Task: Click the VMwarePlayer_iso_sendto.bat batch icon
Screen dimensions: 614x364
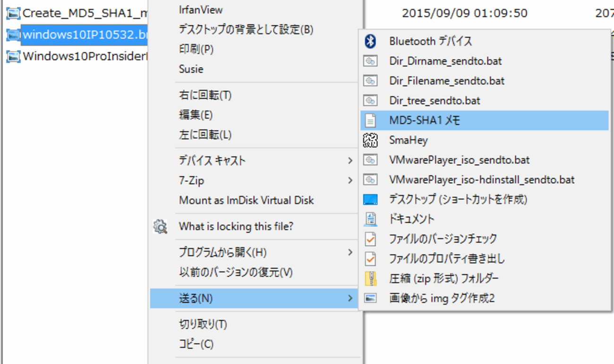Action: [x=371, y=161]
